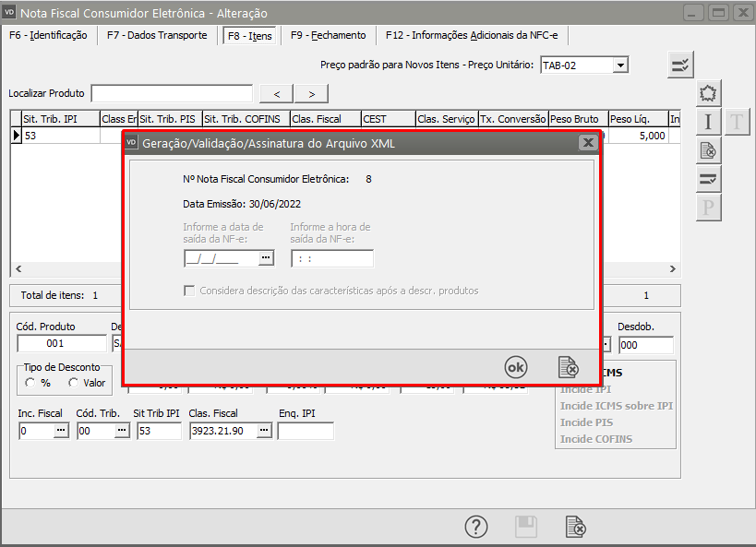Click 'Incide PIS' label
The image size is (756, 547).
click(586, 422)
